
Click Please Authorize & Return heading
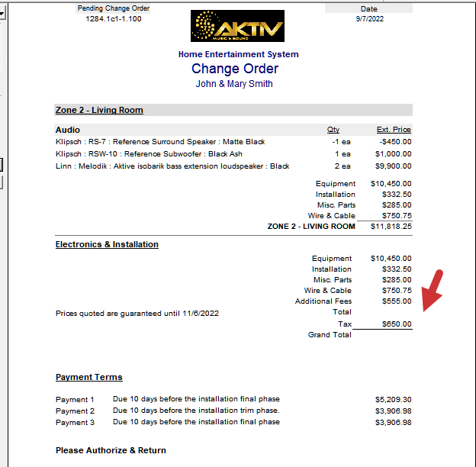pyautogui.click(x=111, y=450)
